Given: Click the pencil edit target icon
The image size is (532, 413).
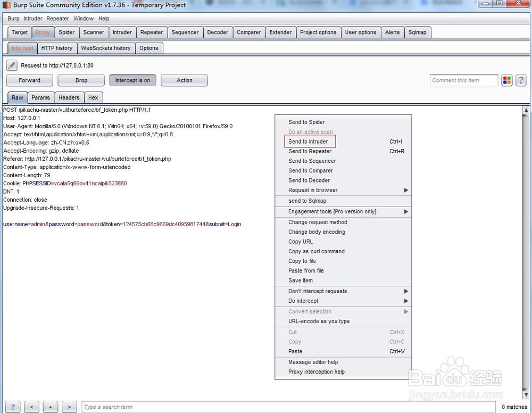Looking at the screenshot, I should (12, 65).
